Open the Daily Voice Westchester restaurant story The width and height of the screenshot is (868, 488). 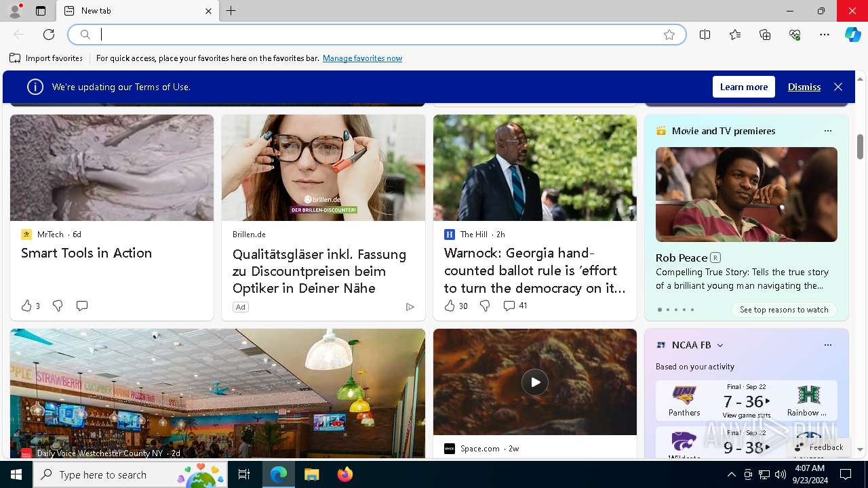click(218, 393)
